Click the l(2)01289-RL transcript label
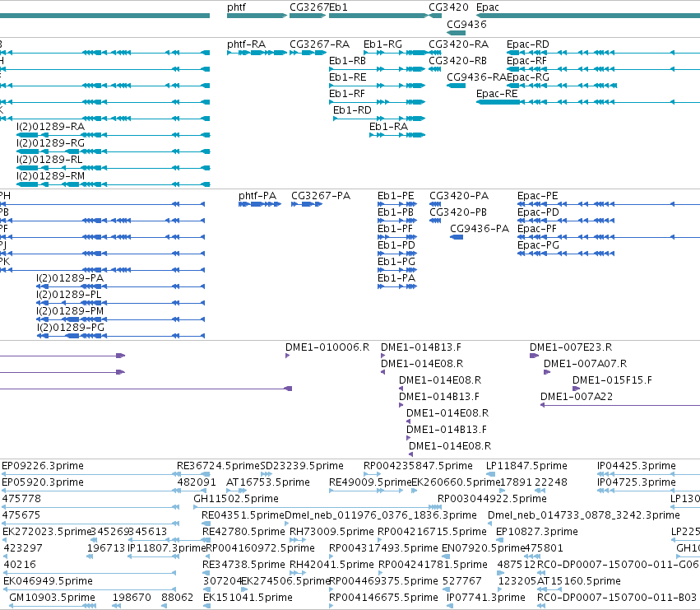 click(49, 160)
